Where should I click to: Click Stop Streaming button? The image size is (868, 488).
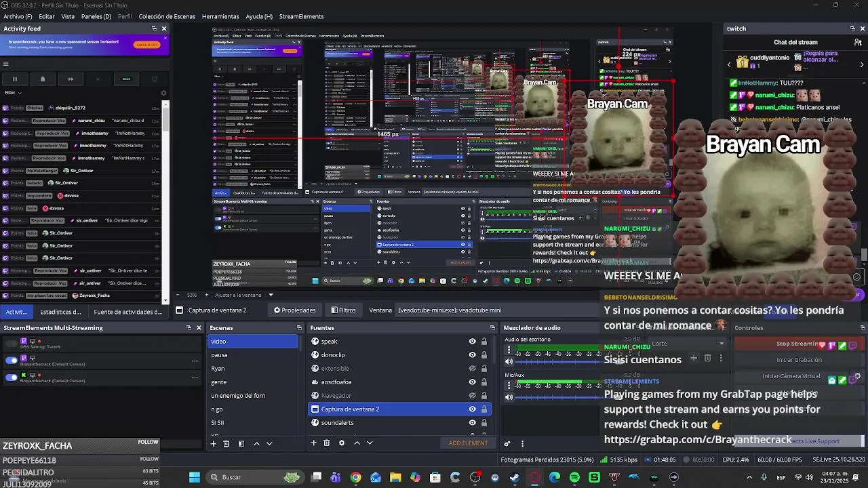pos(798,344)
